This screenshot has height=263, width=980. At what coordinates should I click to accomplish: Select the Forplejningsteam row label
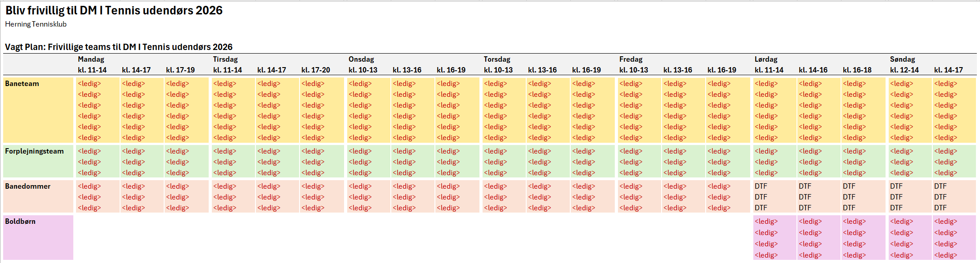click(34, 151)
